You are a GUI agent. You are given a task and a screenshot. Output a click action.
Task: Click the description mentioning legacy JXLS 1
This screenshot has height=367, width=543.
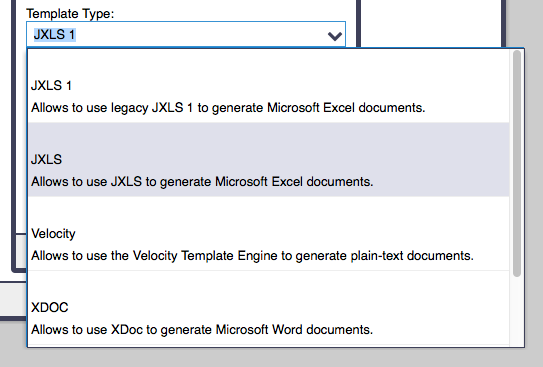pos(228,108)
